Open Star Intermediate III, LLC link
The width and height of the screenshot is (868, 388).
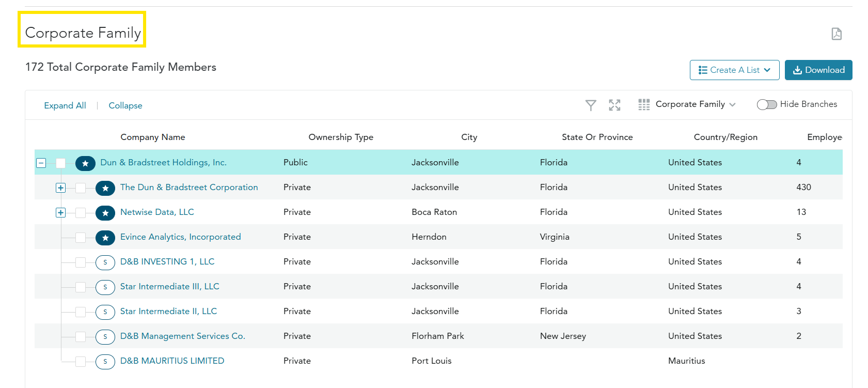tap(169, 286)
